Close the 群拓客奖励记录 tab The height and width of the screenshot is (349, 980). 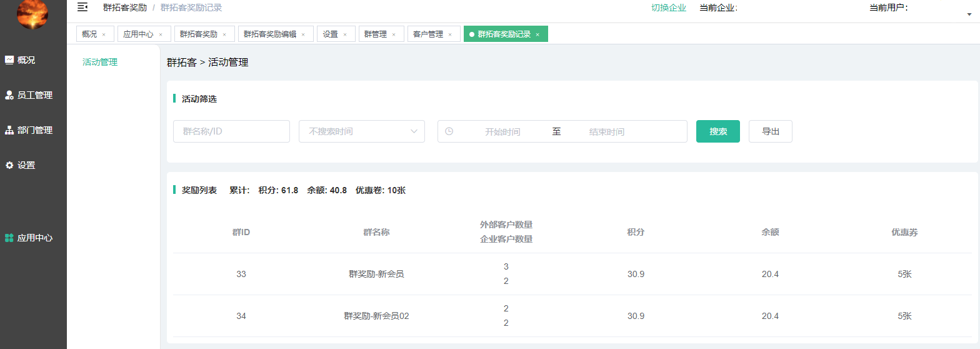[537, 34]
